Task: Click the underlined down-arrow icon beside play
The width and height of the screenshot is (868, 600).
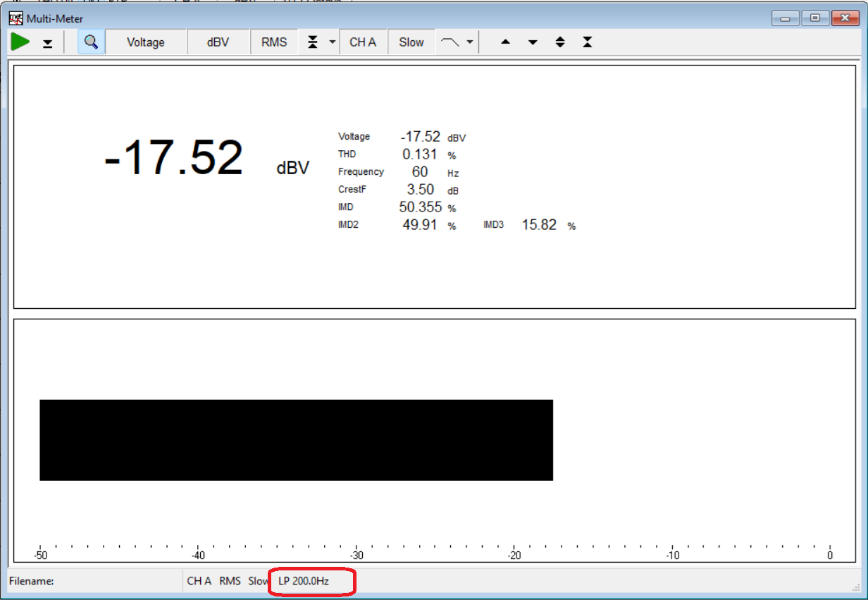Action: point(47,44)
